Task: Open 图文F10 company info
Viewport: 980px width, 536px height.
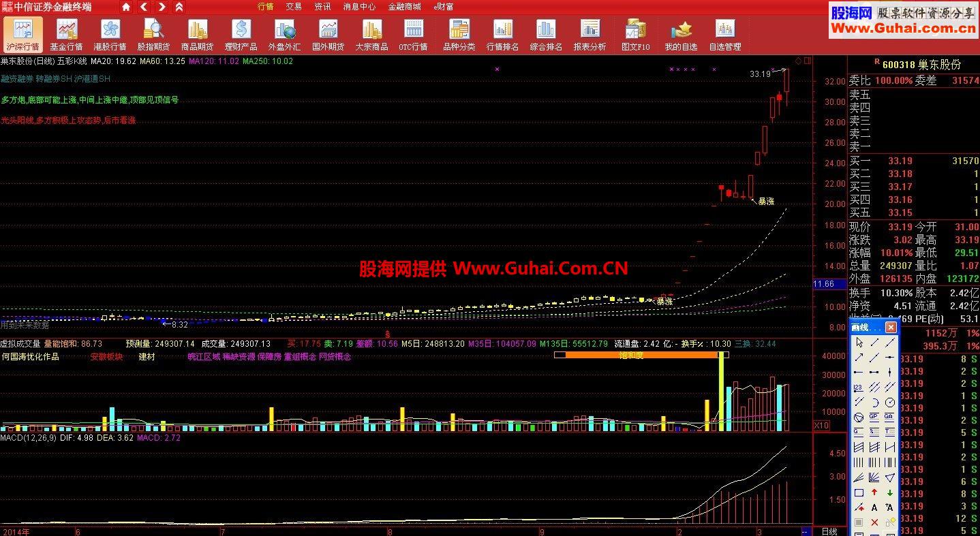Action: click(635, 35)
